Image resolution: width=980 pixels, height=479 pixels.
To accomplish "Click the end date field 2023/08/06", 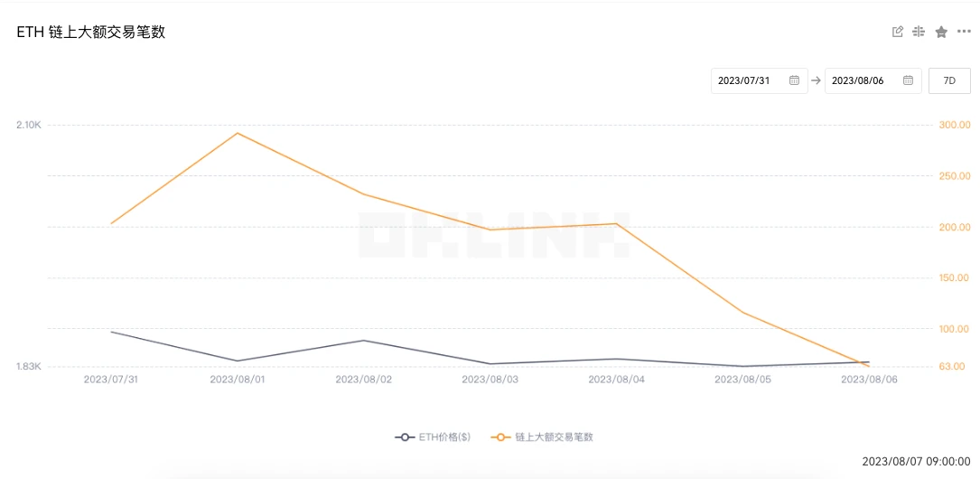I will [x=858, y=80].
